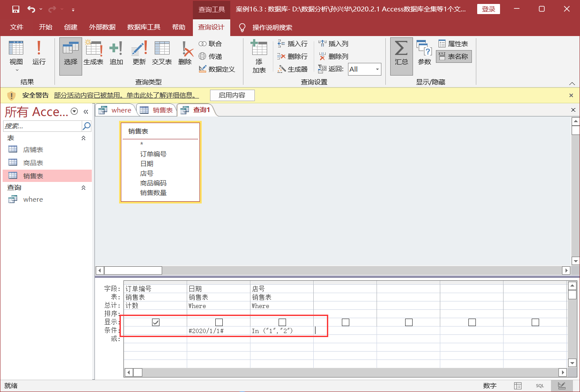
Task: Uncheck 显示 checkbox for 订单编号 column
Action: (x=156, y=322)
